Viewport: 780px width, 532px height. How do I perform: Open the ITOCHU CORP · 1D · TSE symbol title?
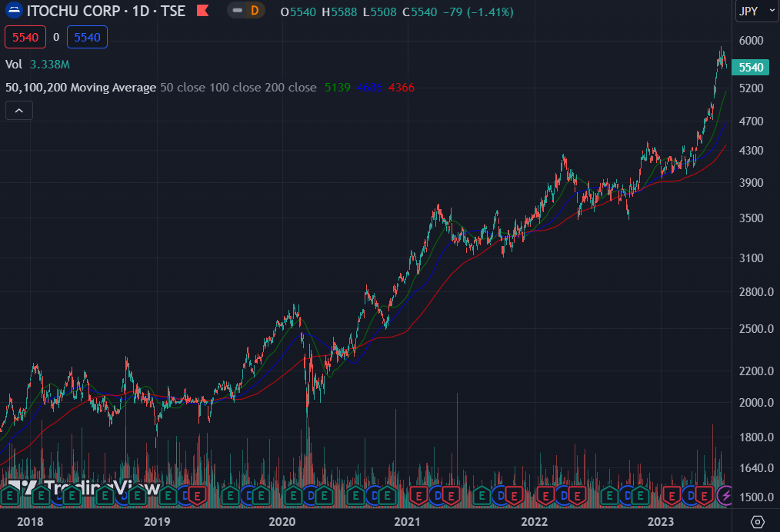point(106,11)
